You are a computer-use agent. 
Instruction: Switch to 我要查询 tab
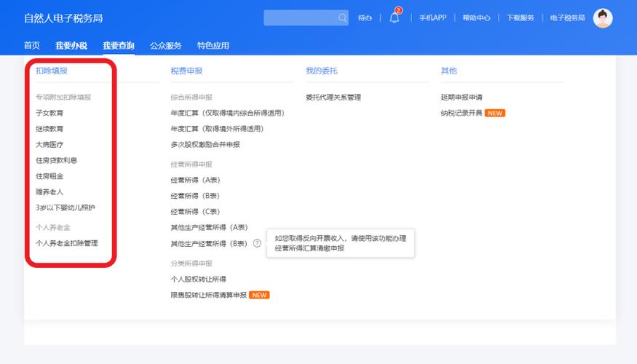pos(119,45)
